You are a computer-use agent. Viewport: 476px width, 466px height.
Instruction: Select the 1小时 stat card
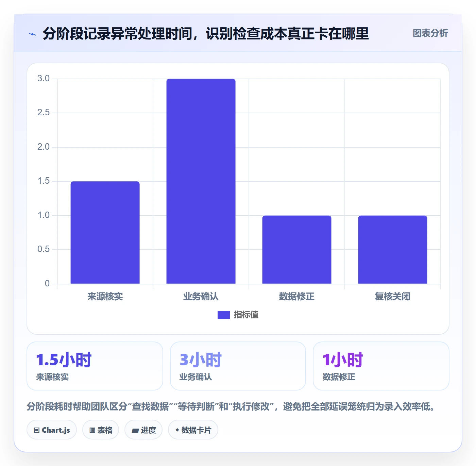[381, 366]
